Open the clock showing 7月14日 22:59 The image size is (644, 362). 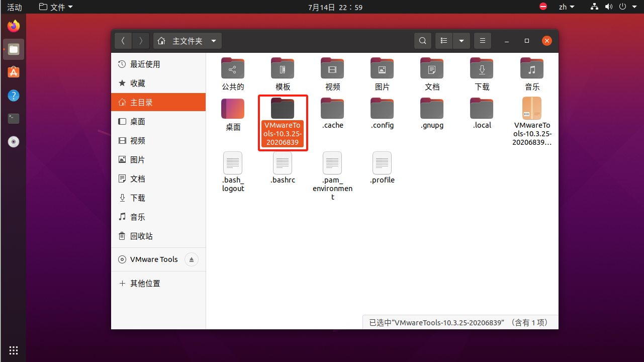pos(335,7)
